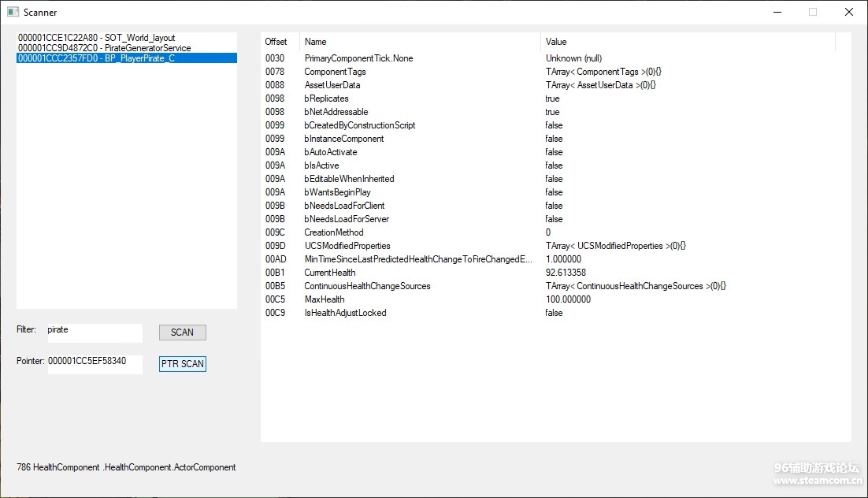Select the CurrentHealth property row
Image resolution: width=868 pixels, height=498 pixels.
tap(330, 273)
